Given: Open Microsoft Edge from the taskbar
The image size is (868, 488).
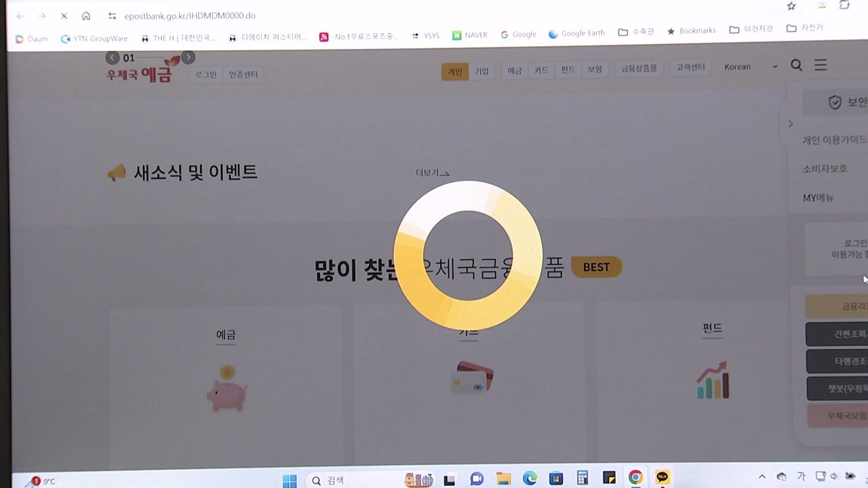Looking at the screenshot, I should pyautogui.click(x=530, y=479).
